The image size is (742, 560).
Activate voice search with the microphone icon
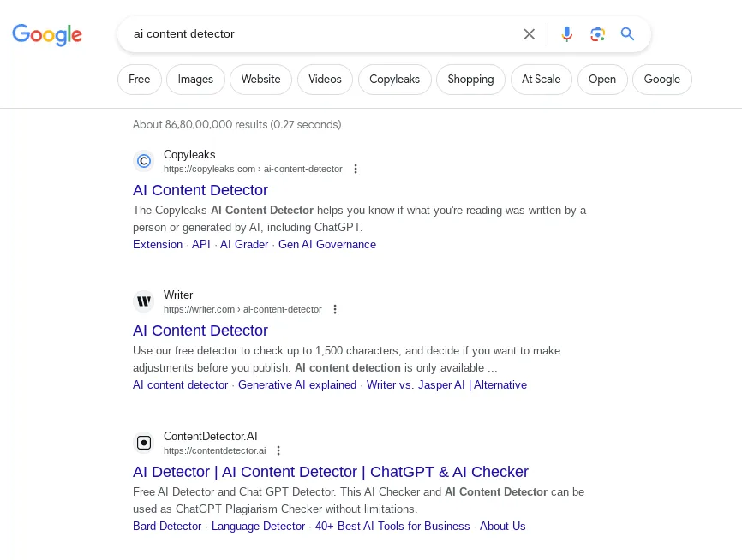566,34
